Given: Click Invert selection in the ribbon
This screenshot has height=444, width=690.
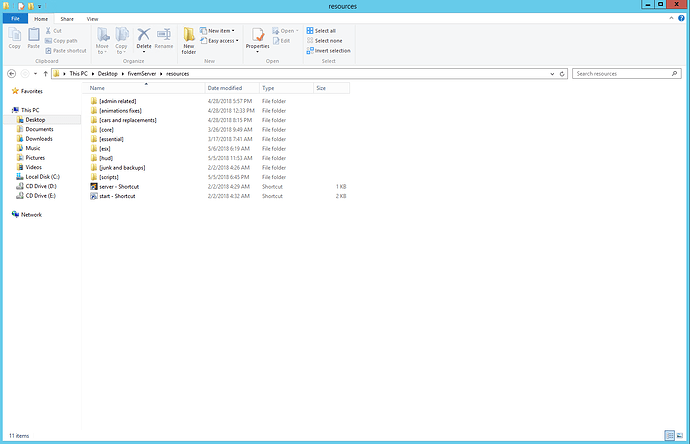Looking at the screenshot, I should 329,51.
